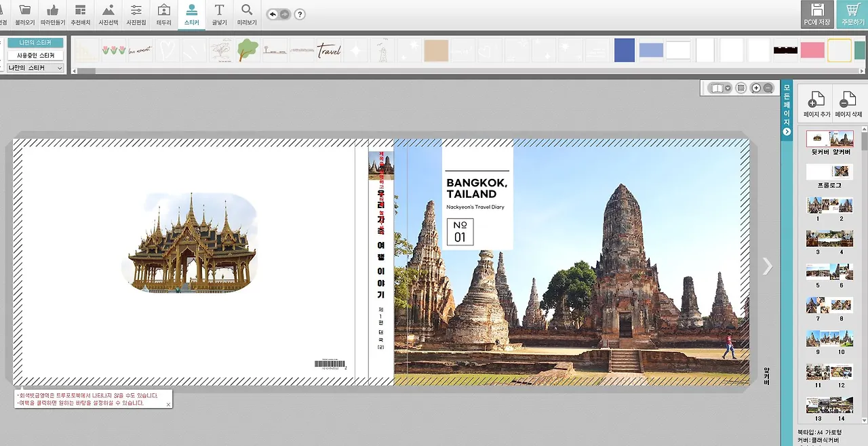Select the pink rectangle sticker
This screenshot has height=446, width=868.
[812, 50]
